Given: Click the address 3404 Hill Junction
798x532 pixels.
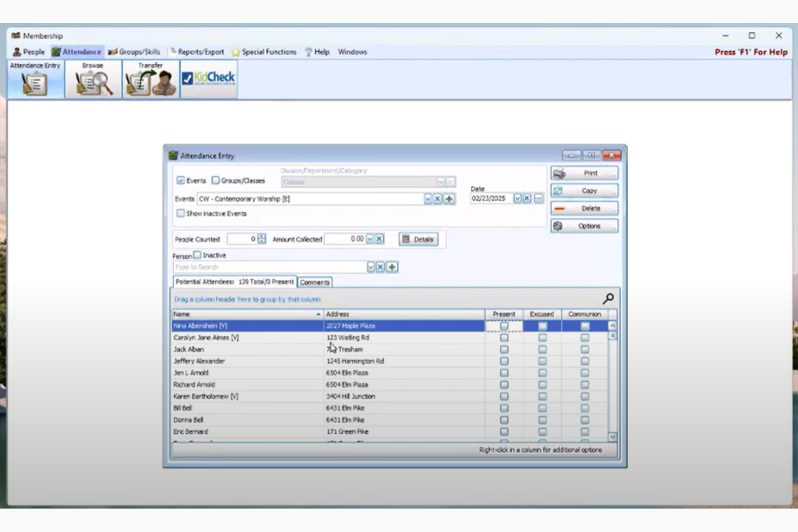Looking at the screenshot, I should (x=350, y=397).
